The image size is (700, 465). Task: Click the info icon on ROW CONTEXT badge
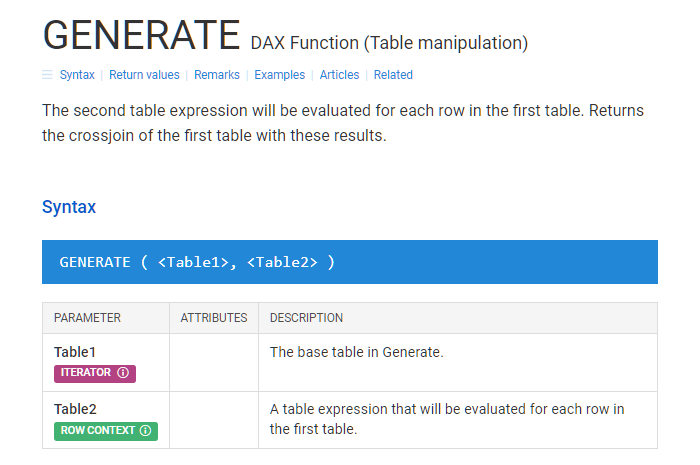click(x=145, y=431)
